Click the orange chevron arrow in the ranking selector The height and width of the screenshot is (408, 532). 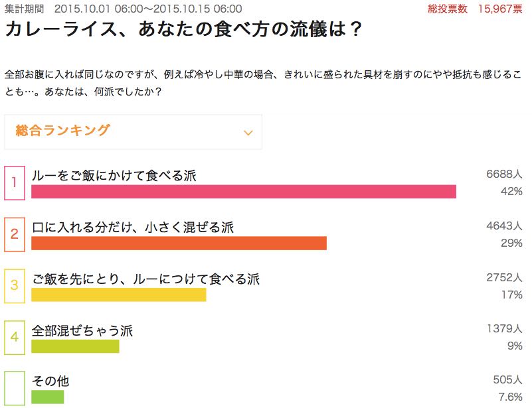248,133
